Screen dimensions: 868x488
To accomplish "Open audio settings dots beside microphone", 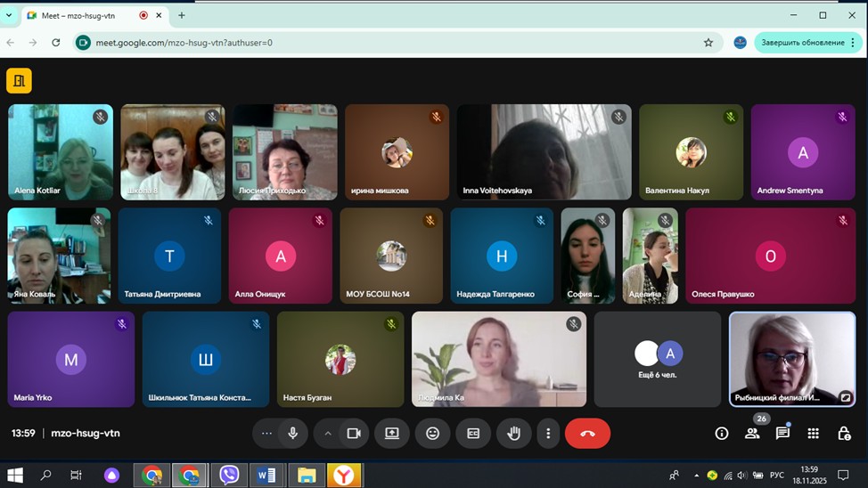I will [266, 434].
